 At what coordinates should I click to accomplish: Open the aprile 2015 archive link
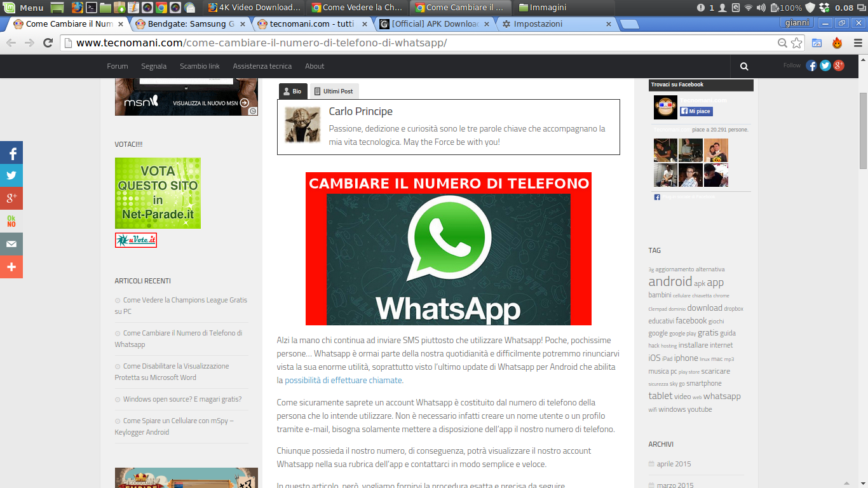tap(674, 464)
